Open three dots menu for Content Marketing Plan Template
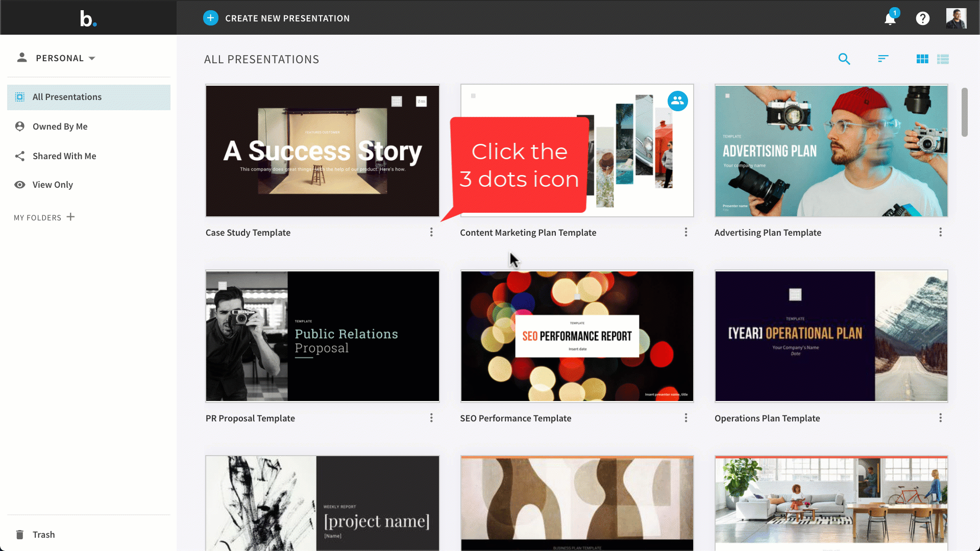Image resolution: width=980 pixels, height=551 pixels. pyautogui.click(x=686, y=232)
